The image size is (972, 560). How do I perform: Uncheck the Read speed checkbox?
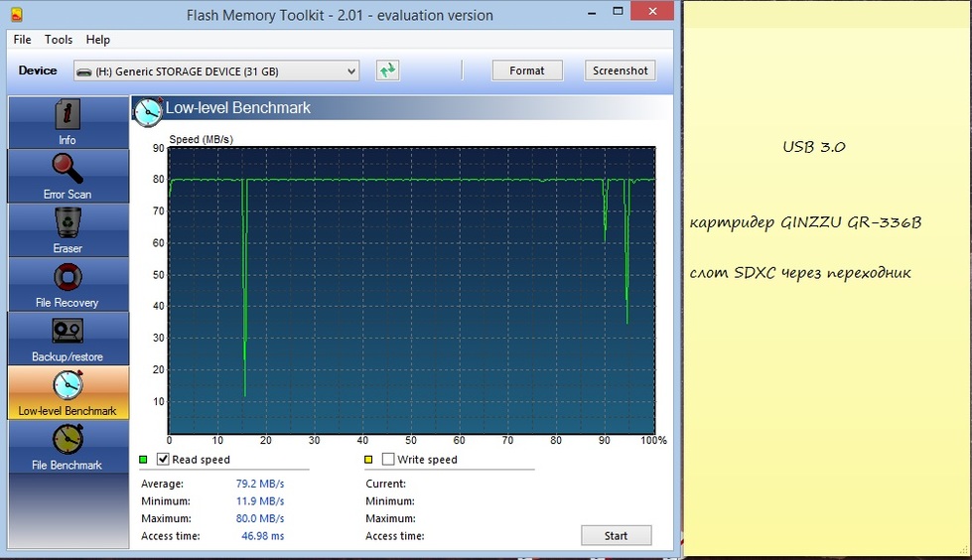[164, 460]
